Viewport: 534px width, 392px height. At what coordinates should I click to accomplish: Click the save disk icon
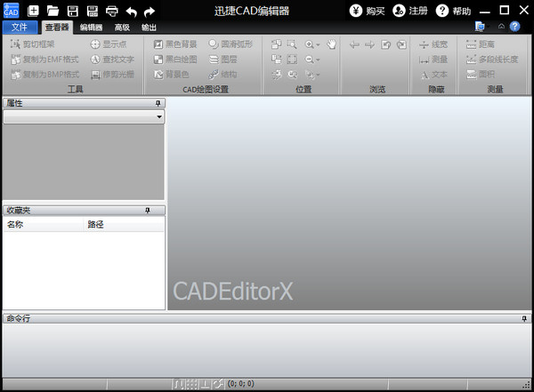pyautogui.click(x=72, y=11)
